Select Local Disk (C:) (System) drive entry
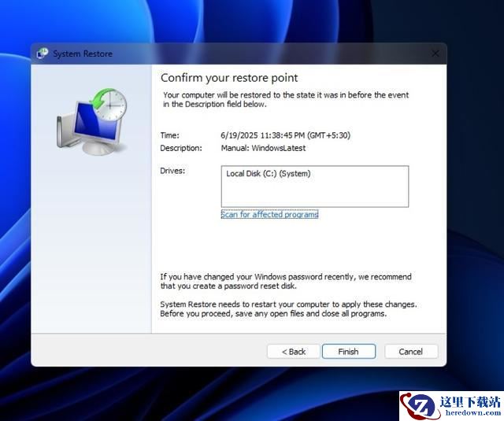Viewport: 504px width, 421px height. pyautogui.click(x=269, y=174)
